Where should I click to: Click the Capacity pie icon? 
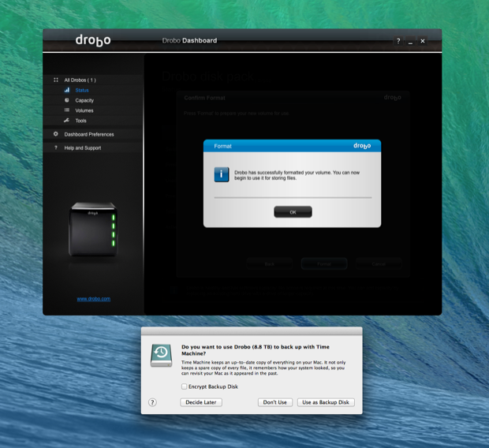point(67,100)
